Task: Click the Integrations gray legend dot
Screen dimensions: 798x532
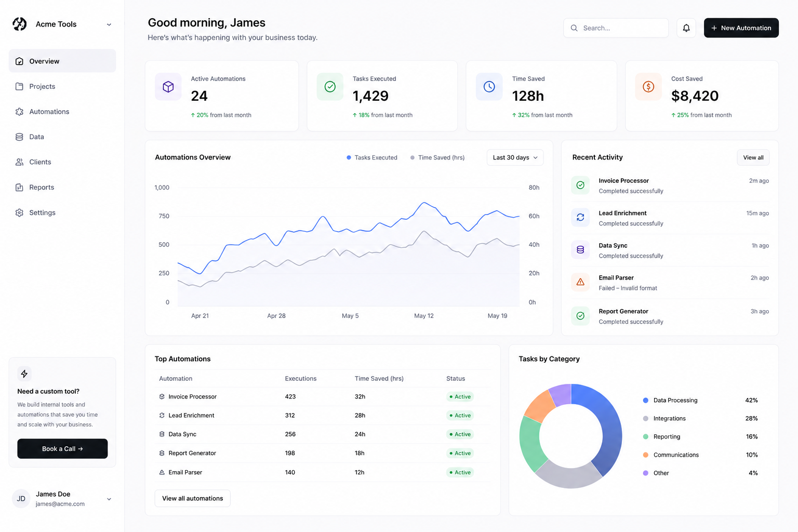Action: pos(646,419)
